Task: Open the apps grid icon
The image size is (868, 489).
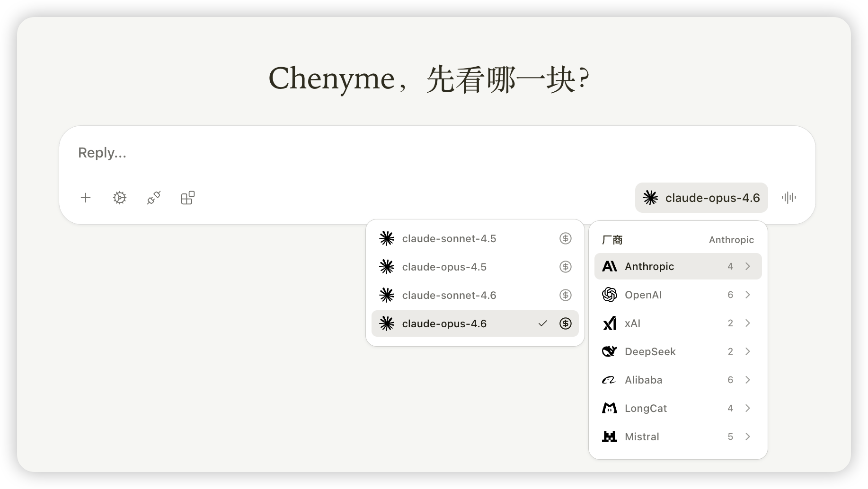Action: tap(188, 198)
